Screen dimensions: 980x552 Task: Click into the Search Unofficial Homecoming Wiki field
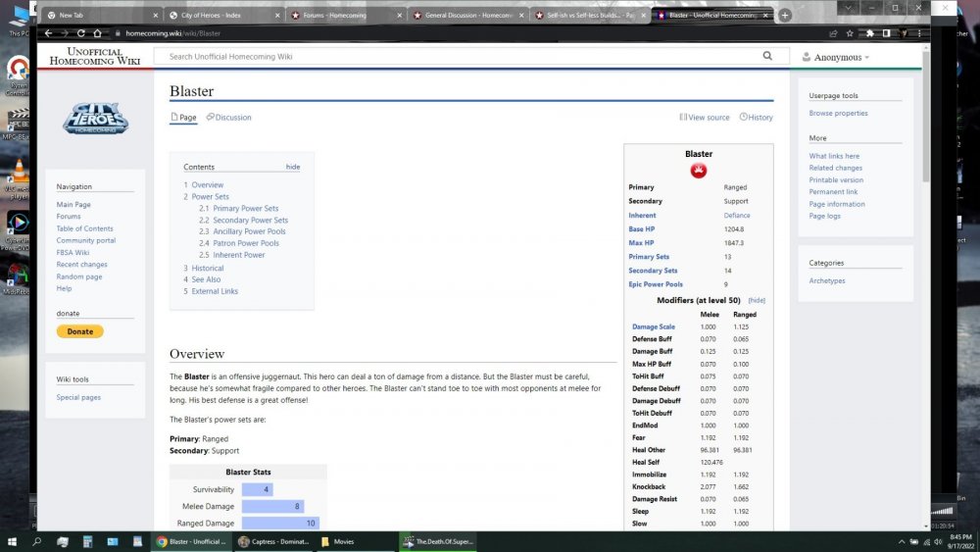(461, 57)
